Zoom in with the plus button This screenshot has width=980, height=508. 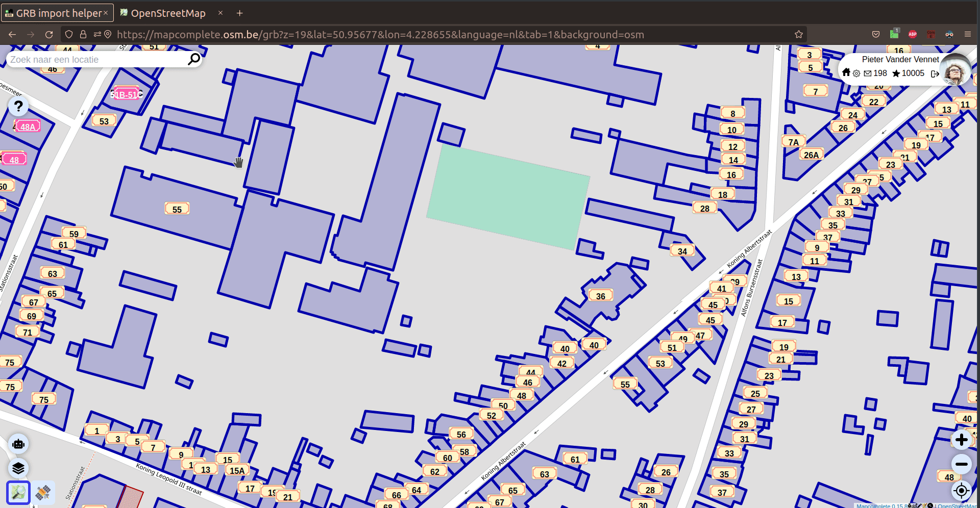(x=961, y=440)
